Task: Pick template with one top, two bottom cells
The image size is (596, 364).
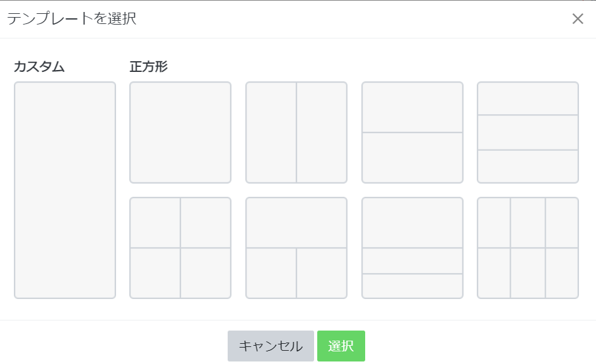Action: click(296, 248)
